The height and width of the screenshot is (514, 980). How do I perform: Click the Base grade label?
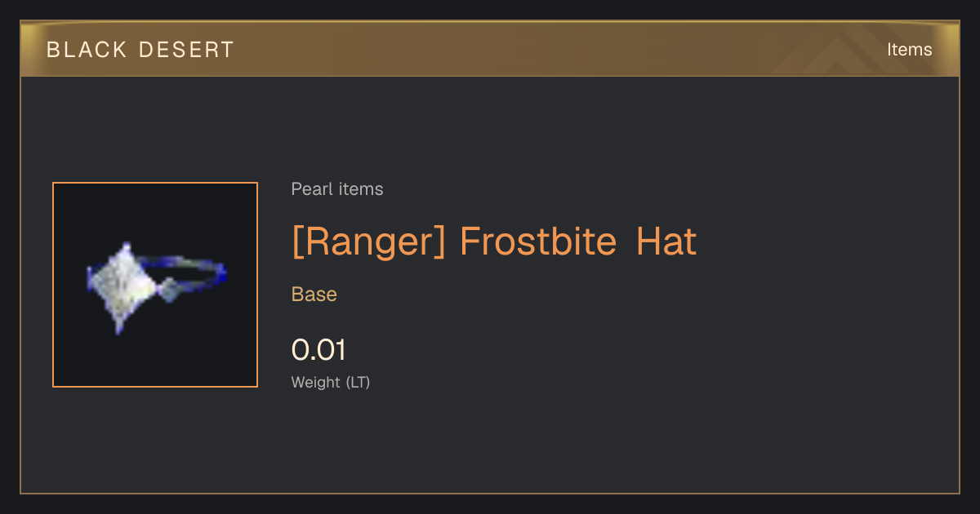[314, 295]
